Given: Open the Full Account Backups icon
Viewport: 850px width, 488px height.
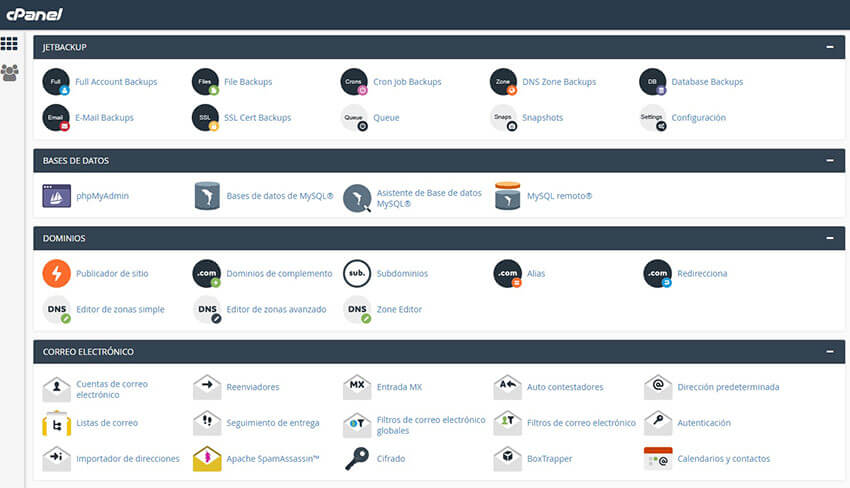Looking at the screenshot, I should 57,82.
